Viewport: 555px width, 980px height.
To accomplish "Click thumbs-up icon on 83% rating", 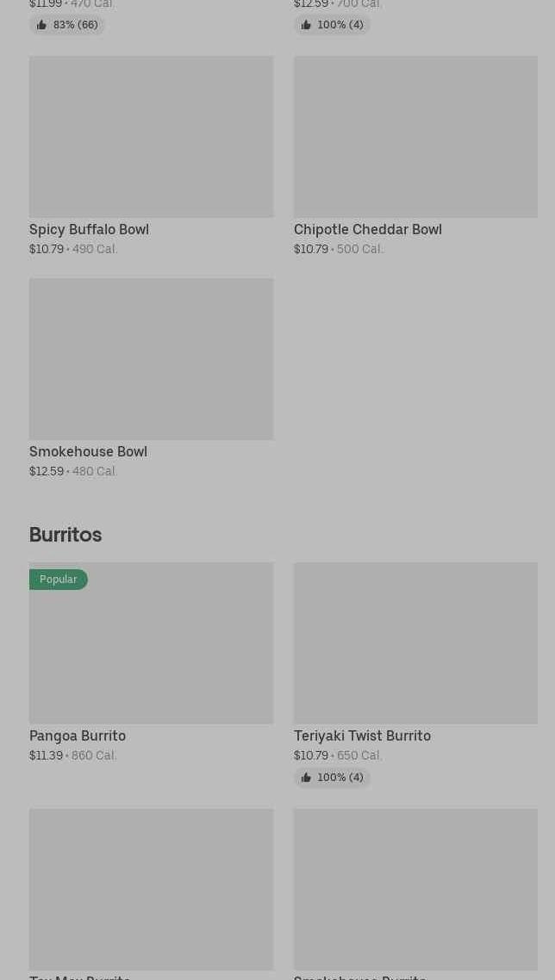I will click(x=41, y=25).
